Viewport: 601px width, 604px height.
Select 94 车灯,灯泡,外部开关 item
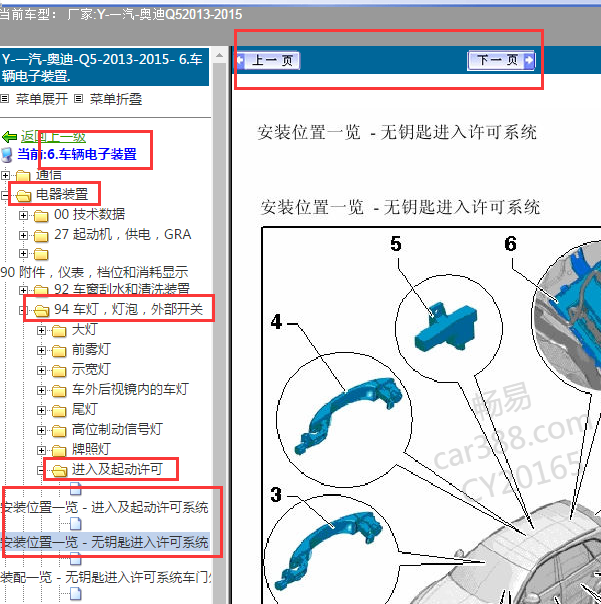[x=128, y=309]
